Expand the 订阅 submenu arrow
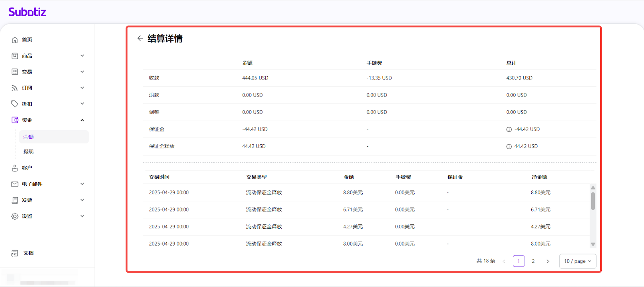 (x=82, y=88)
